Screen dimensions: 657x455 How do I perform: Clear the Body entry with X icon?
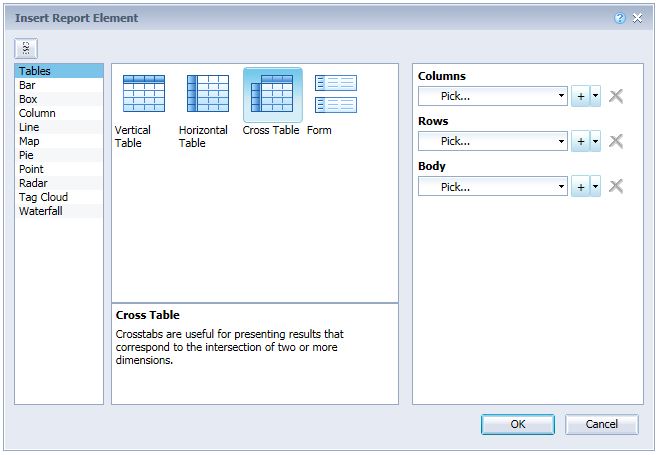616,186
